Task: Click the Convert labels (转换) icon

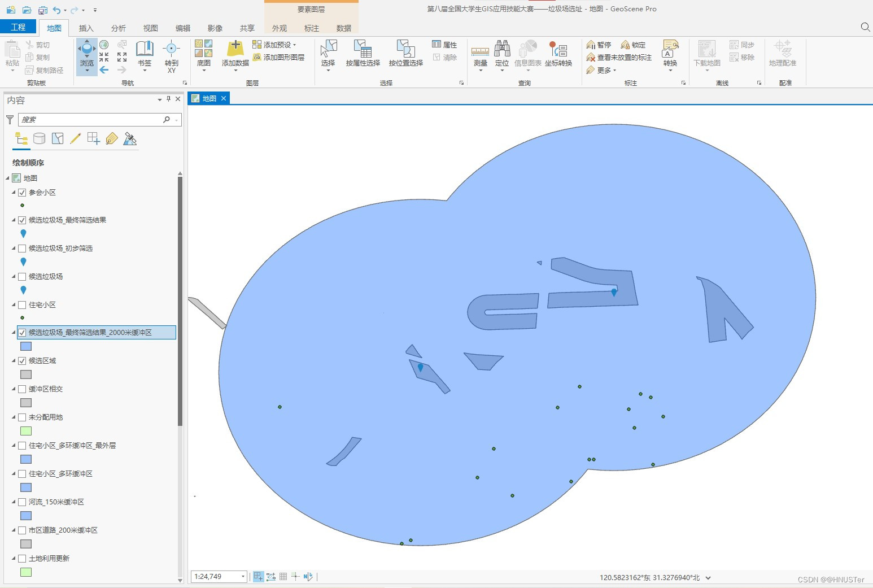Action: (x=670, y=49)
